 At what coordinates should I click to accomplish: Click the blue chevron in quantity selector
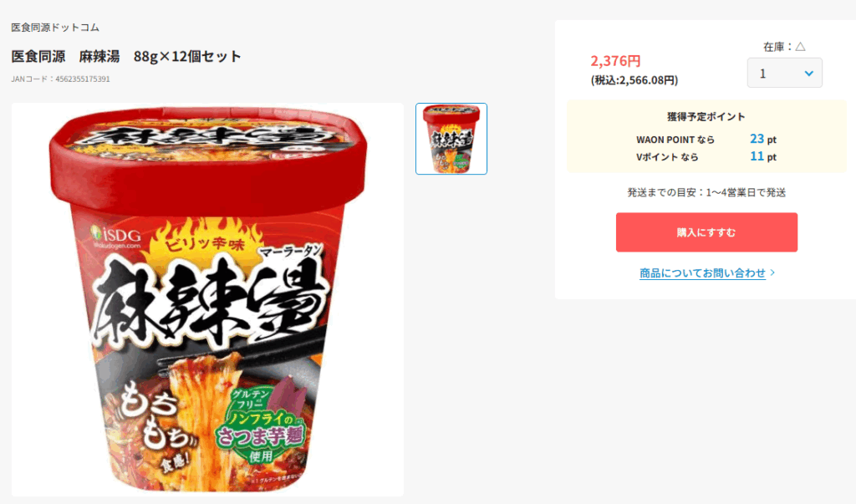coord(809,74)
